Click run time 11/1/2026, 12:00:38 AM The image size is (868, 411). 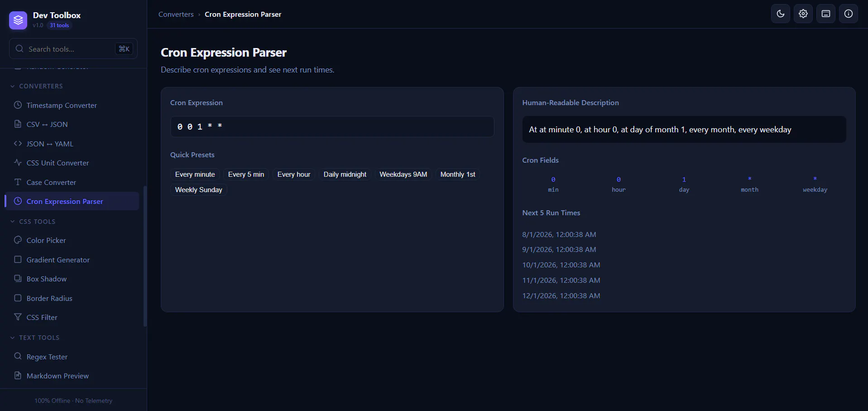coord(561,280)
